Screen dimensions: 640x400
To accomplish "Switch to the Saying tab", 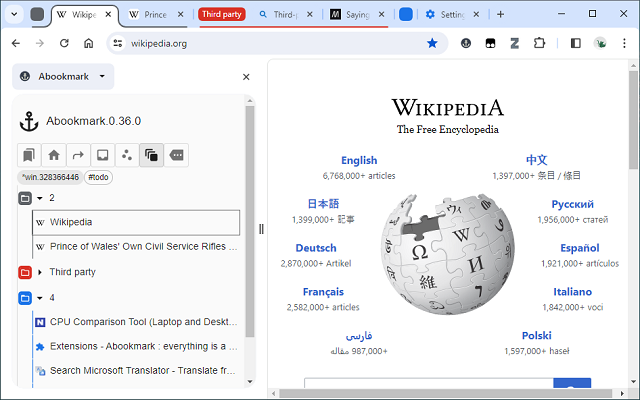I will 357,15.
